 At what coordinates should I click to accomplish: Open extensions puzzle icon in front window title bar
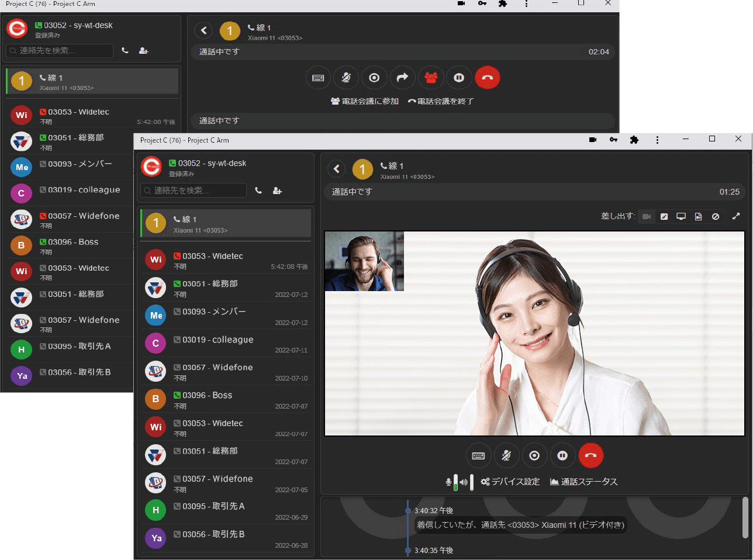click(x=634, y=140)
